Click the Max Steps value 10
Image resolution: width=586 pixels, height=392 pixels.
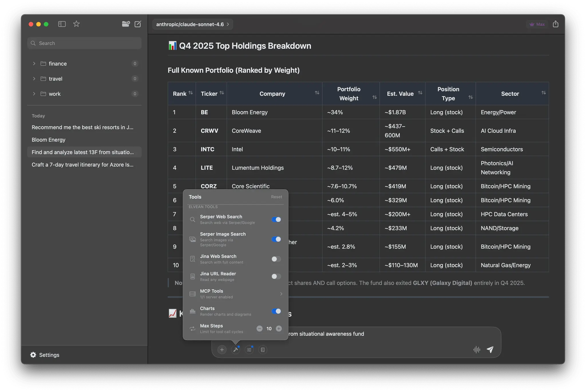point(269,328)
